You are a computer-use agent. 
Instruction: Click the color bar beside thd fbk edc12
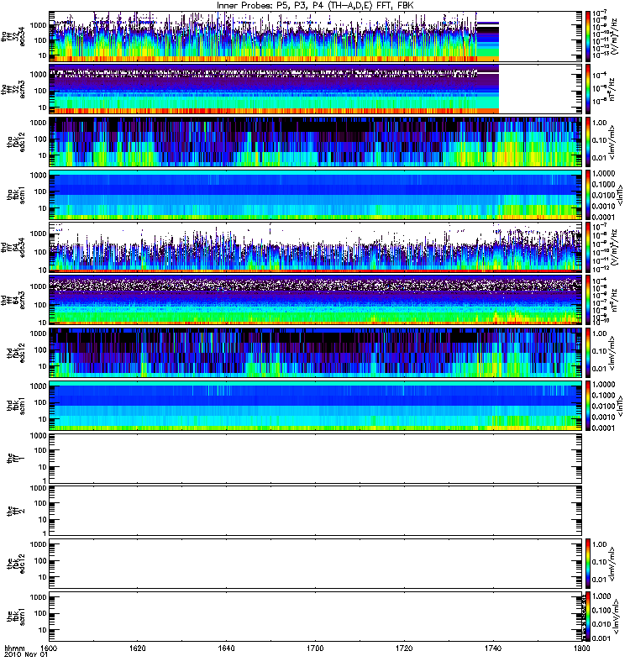click(x=588, y=353)
